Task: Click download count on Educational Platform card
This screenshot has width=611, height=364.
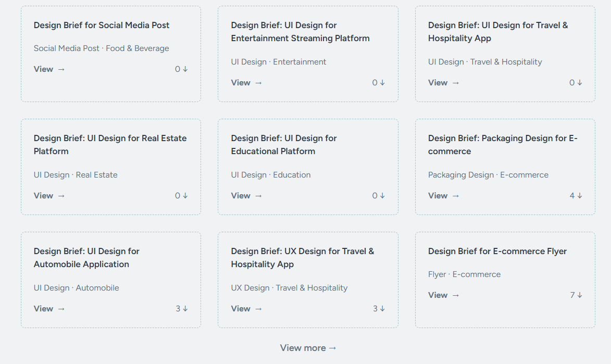Action: pos(378,196)
